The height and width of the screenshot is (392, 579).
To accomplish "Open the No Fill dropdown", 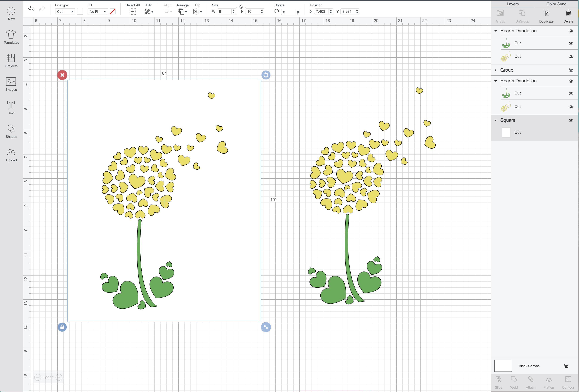I will tap(98, 11).
